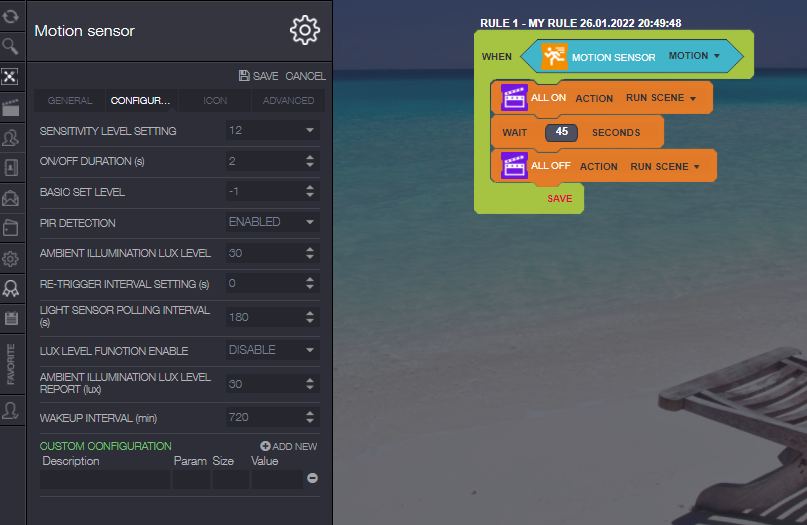Open the Motion sensor settings gear
The image size is (807, 525).
(304, 30)
